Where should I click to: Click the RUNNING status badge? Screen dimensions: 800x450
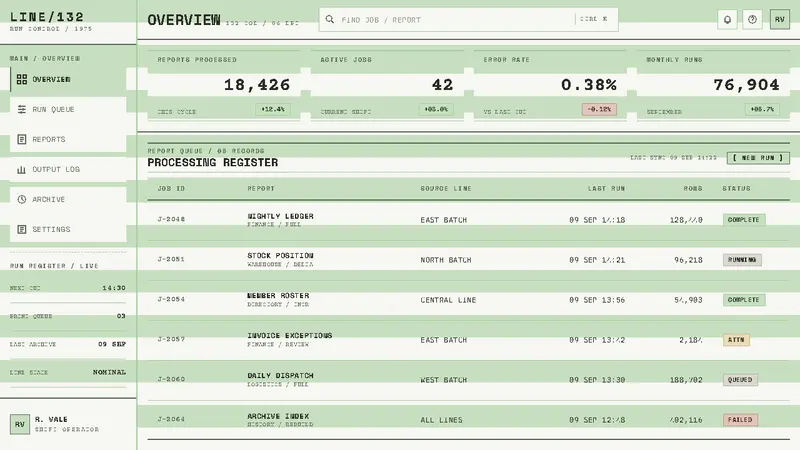pos(742,260)
